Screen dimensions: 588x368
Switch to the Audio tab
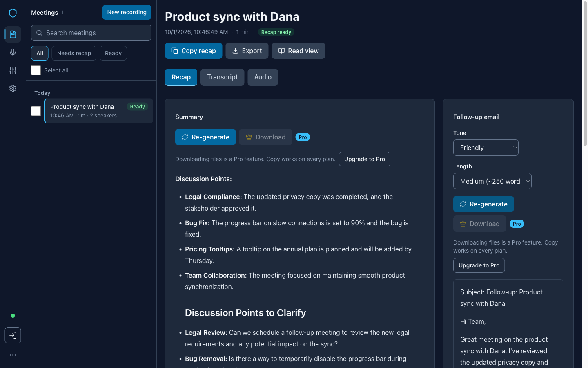[x=263, y=77]
